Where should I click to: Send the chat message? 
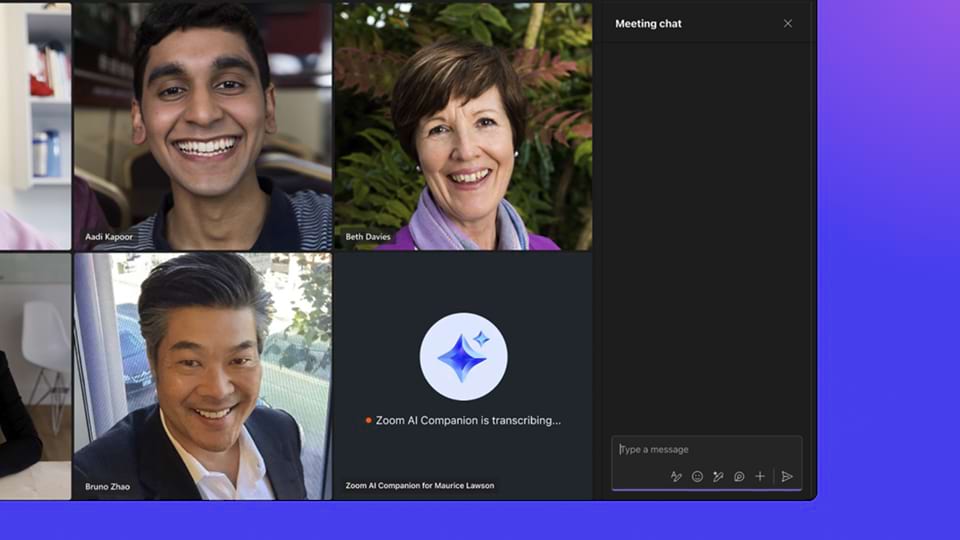coord(787,477)
